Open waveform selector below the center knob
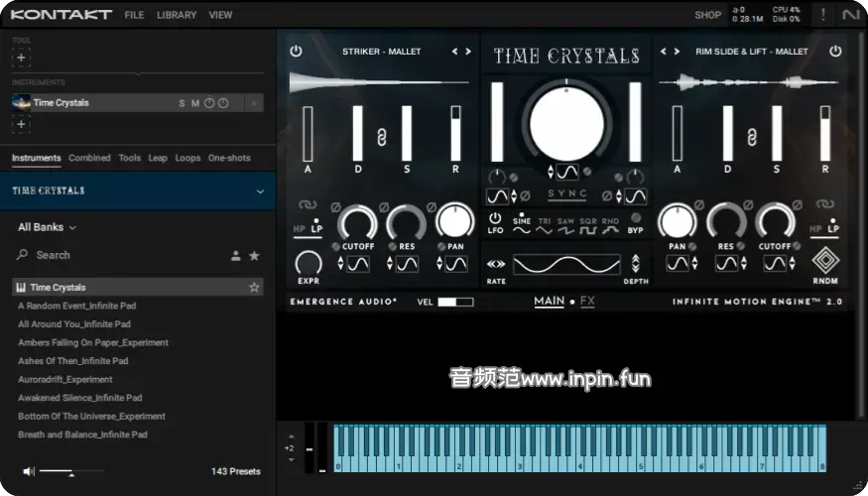Screen dimensions: 868x496 pyautogui.click(x=567, y=173)
